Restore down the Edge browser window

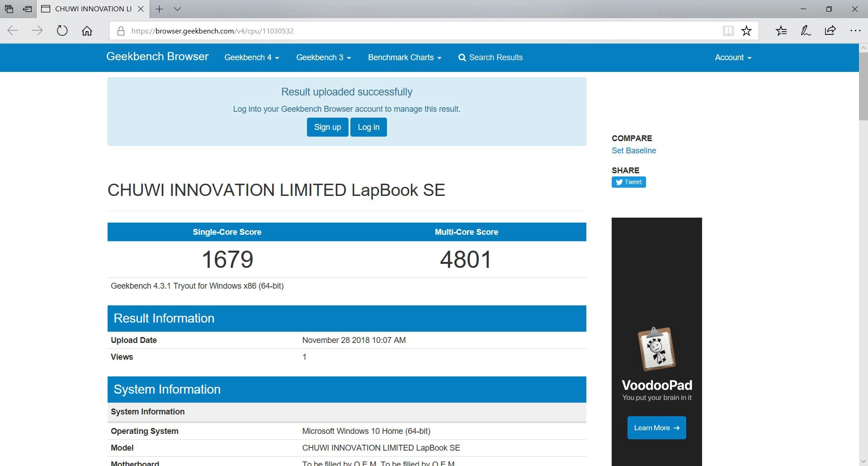[829, 9]
